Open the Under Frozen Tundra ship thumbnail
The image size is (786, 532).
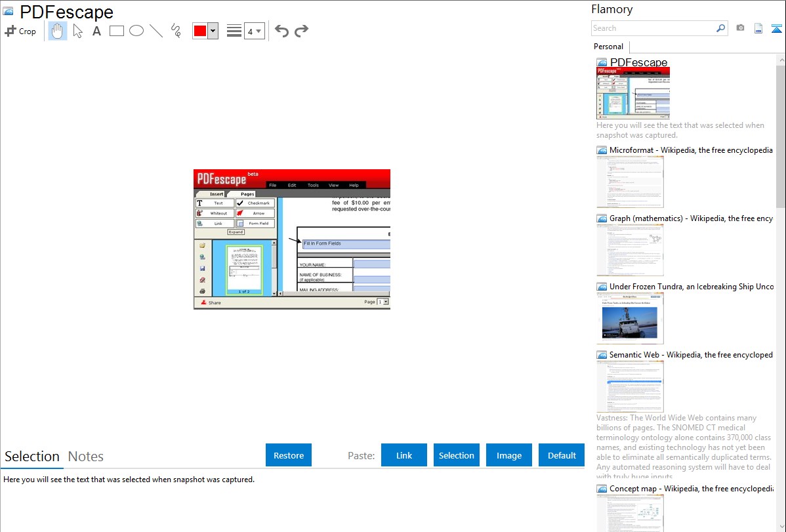tap(630, 318)
